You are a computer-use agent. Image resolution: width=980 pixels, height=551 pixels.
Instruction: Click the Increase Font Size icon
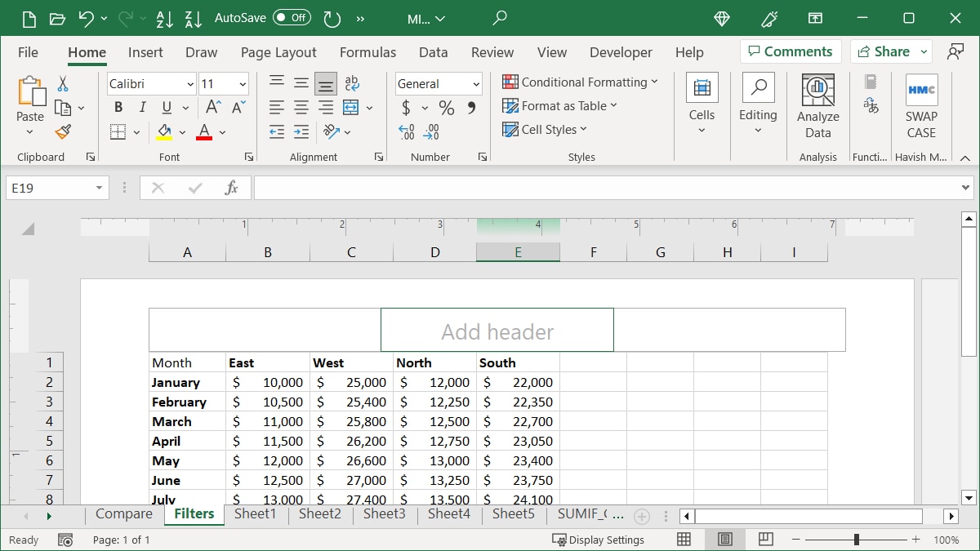[211, 106]
